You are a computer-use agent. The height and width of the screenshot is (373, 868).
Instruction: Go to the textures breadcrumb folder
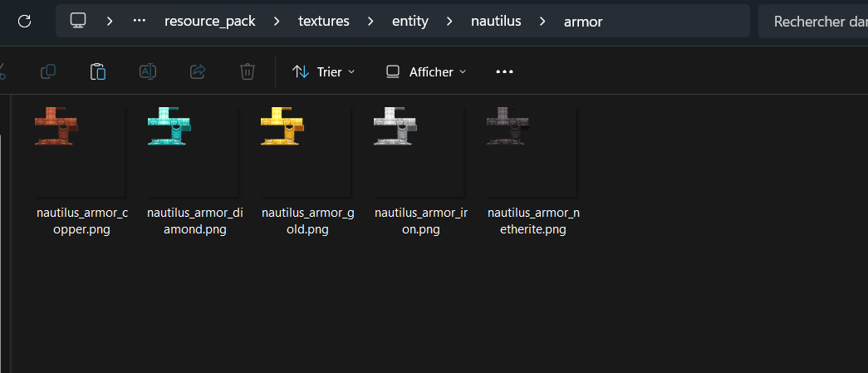(x=324, y=22)
